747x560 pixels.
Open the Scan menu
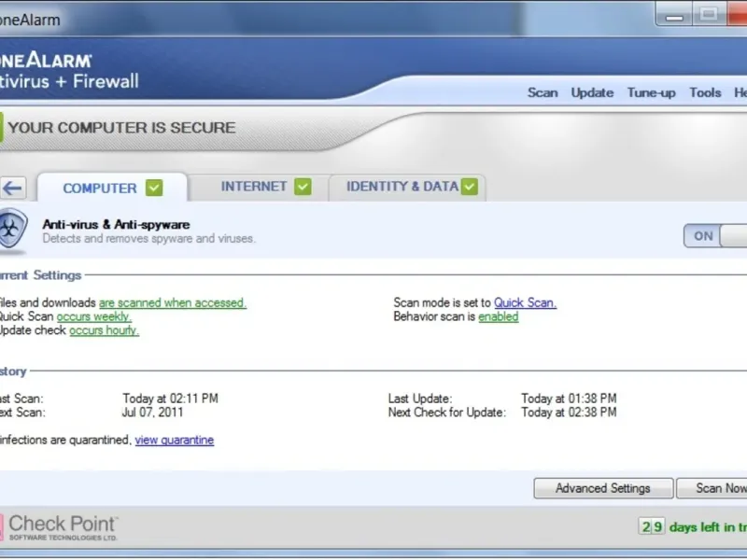[x=543, y=92]
